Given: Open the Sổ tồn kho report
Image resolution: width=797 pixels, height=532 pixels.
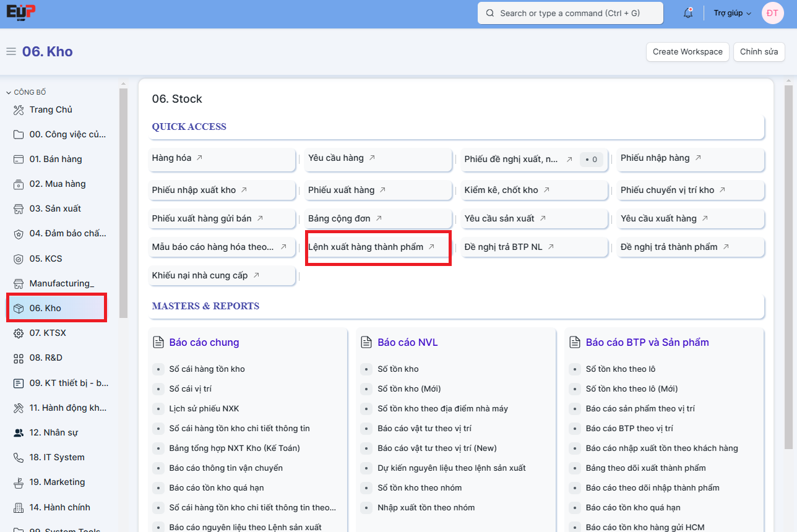Looking at the screenshot, I should pos(398,369).
